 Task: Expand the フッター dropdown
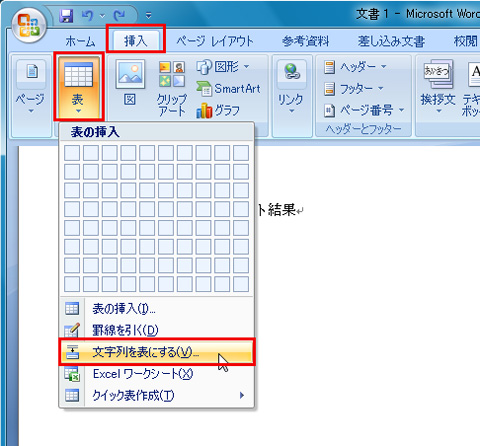pyautogui.click(x=353, y=89)
